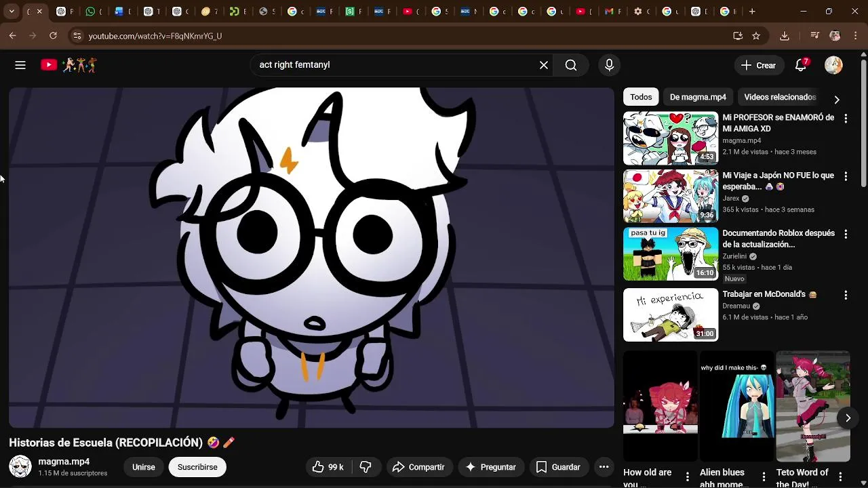868x488 pixels.
Task: Go back with browser back arrow
Action: (13, 36)
